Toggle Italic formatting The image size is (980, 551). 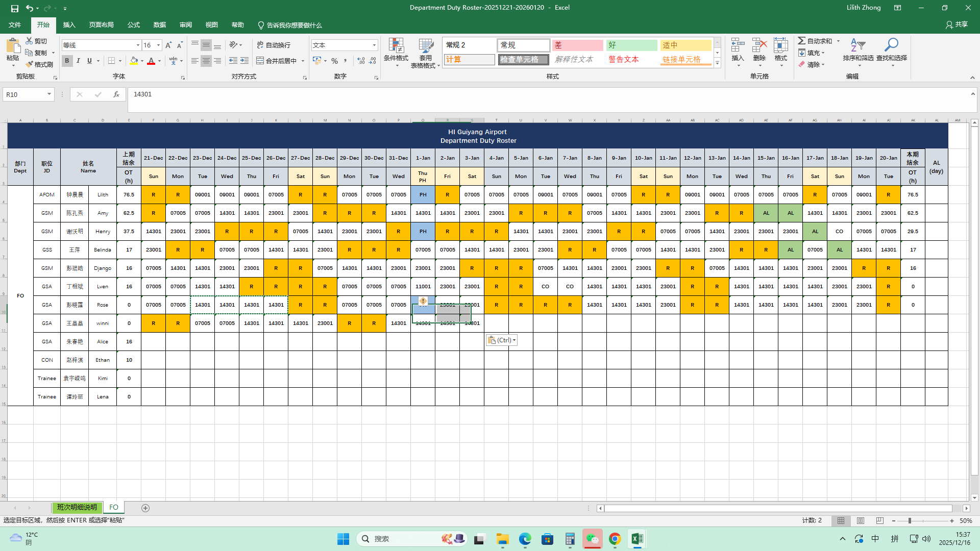(x=78, y=61)
